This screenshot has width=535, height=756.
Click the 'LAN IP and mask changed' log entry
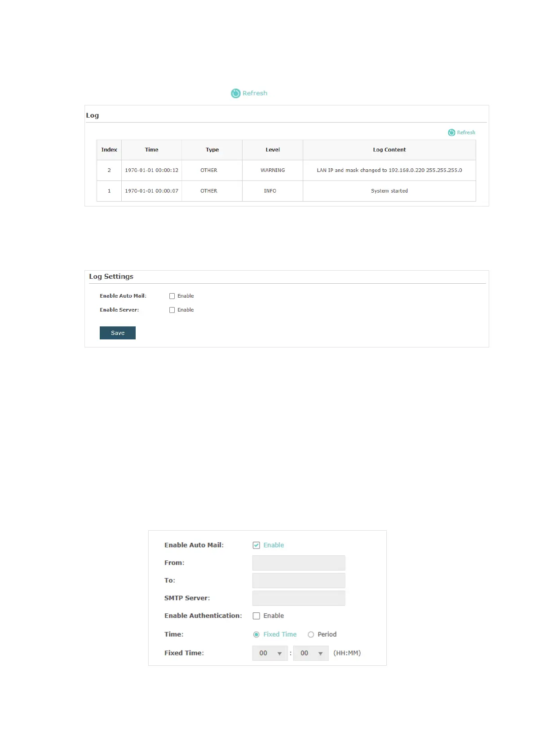(389, 171)
